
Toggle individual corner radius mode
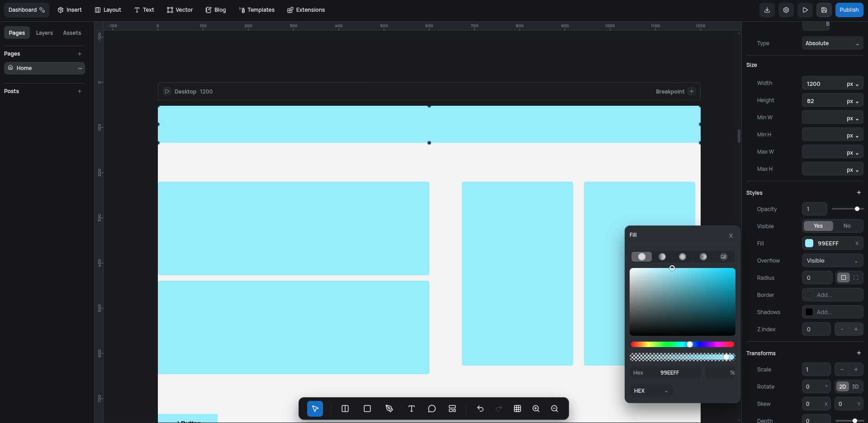pyautogui.click(x=856, y=277)
